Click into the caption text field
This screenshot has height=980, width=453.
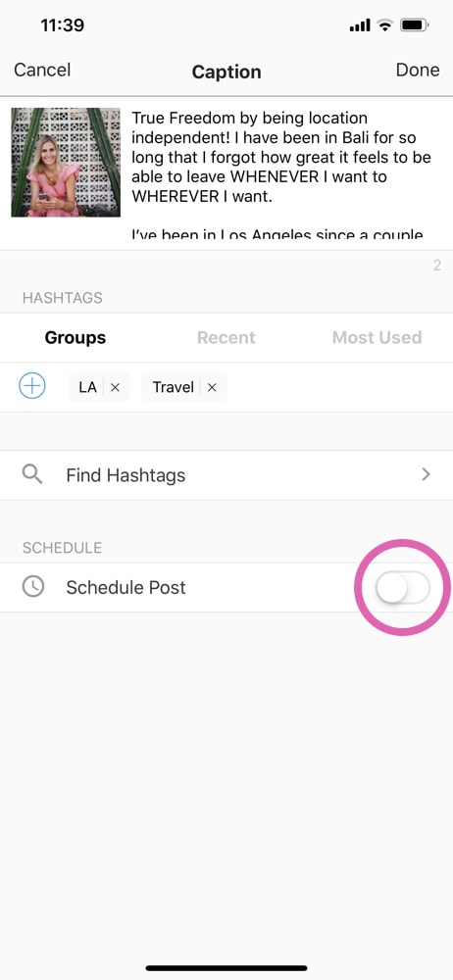(286, 175)
